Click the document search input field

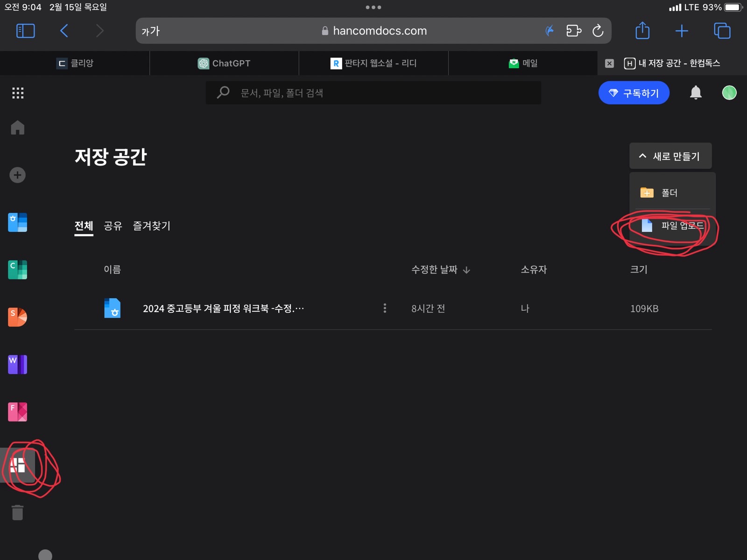pyautogui.click(x=373, y=93)
